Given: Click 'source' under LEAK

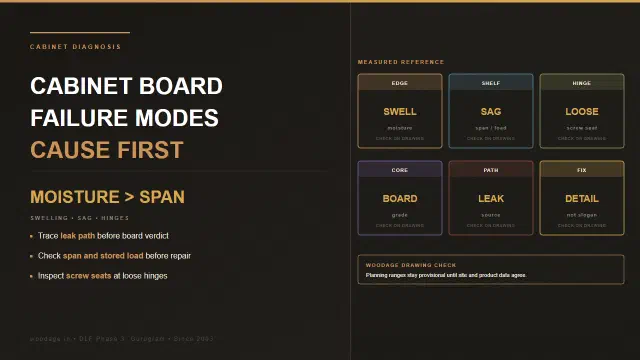Looking at the screenshot, I should 491,215.
